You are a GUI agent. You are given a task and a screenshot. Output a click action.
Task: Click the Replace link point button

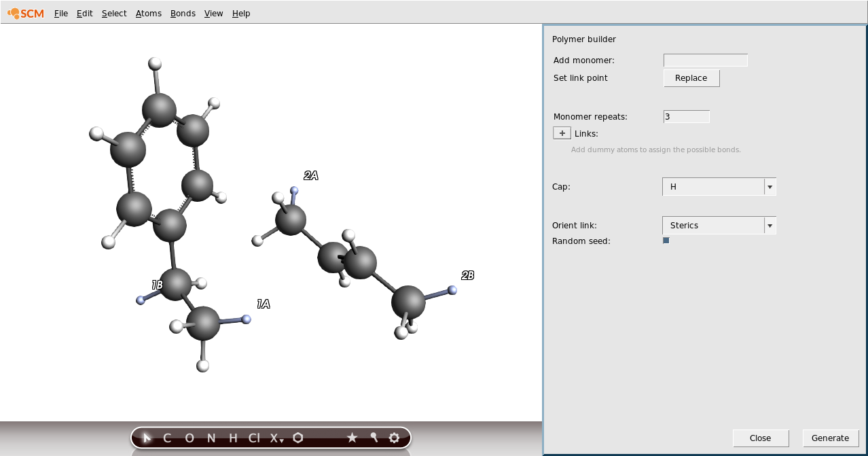pyautogui.click(x=691, y=77)
